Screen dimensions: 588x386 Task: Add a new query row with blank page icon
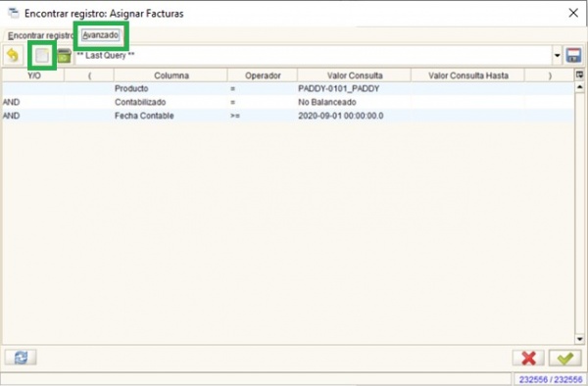point(42,56)
